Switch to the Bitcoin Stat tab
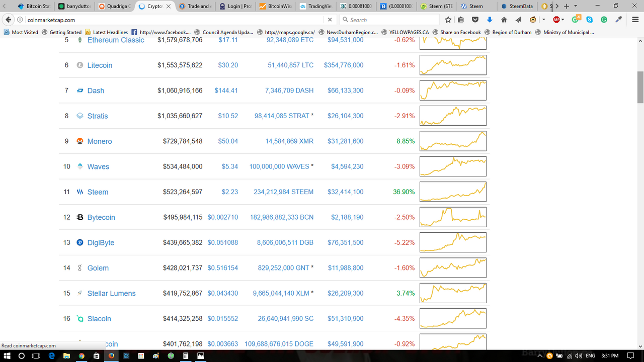644x362 pixels. [x=33, y=6]
